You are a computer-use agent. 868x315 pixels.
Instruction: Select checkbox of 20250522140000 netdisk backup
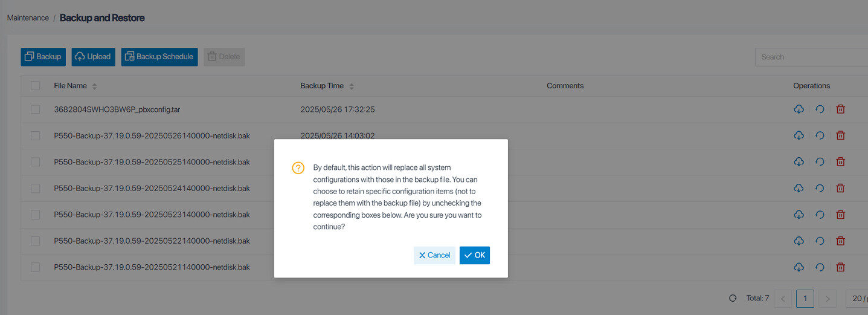tap(36, 241)
